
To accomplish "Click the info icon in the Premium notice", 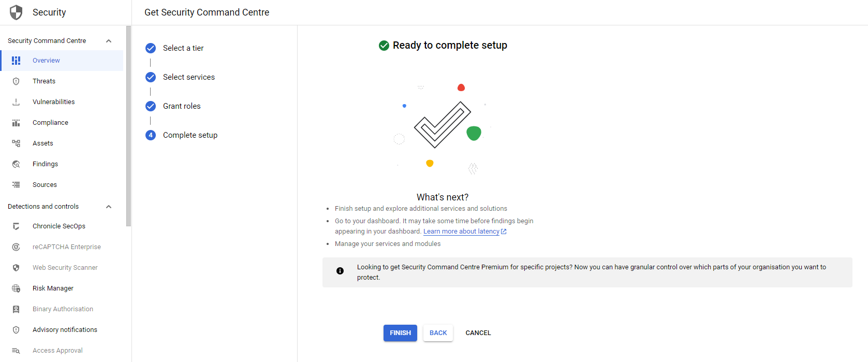I will (340, 270).
